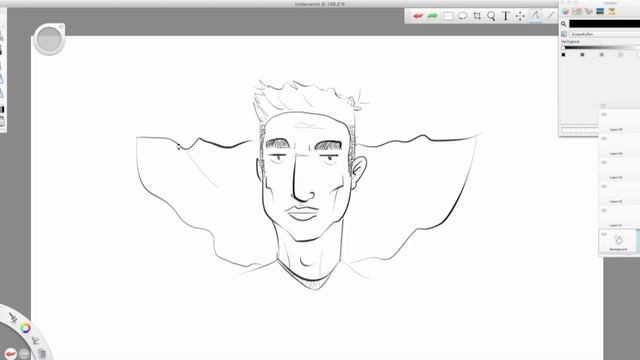Choose the Move/transform layer tool
Image resolution: width=640 pixels, height=360 pixels.
point(520,16)
